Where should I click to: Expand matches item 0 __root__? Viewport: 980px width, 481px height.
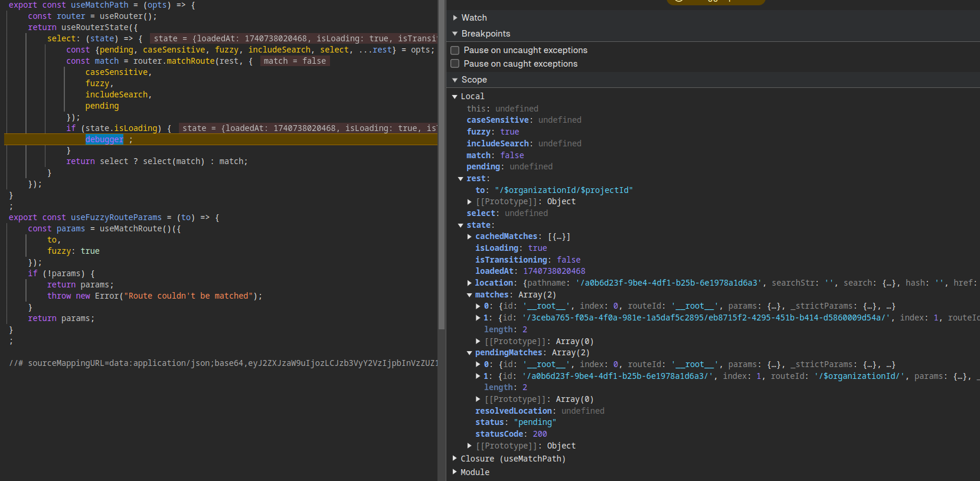478,306
